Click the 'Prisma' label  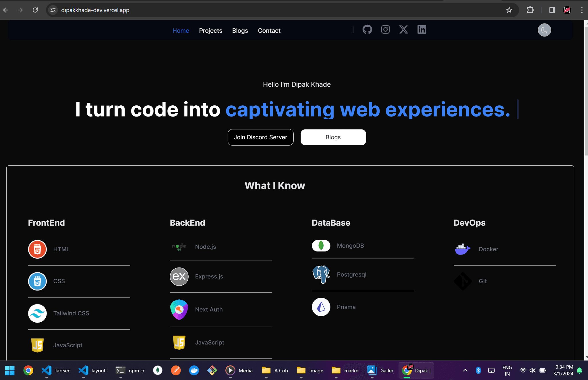(346, 307)
